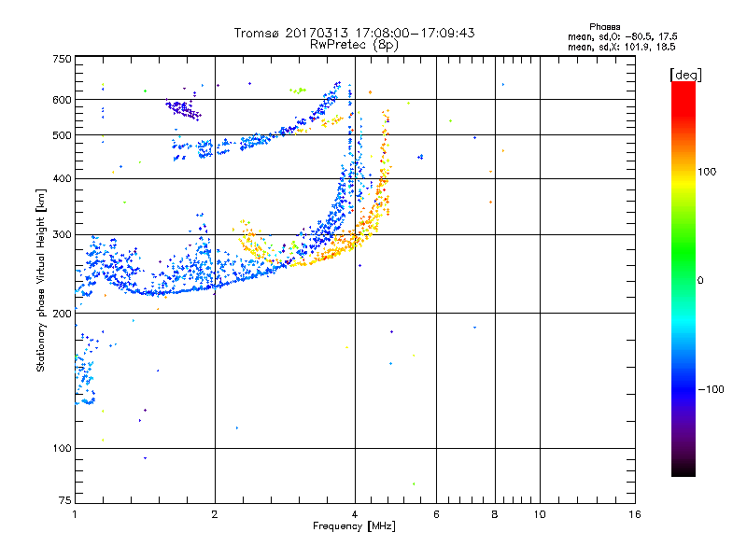The height and width of the screenshot is (560, 747).
Task: Click the y-axis '600' label
Action: 62,100
